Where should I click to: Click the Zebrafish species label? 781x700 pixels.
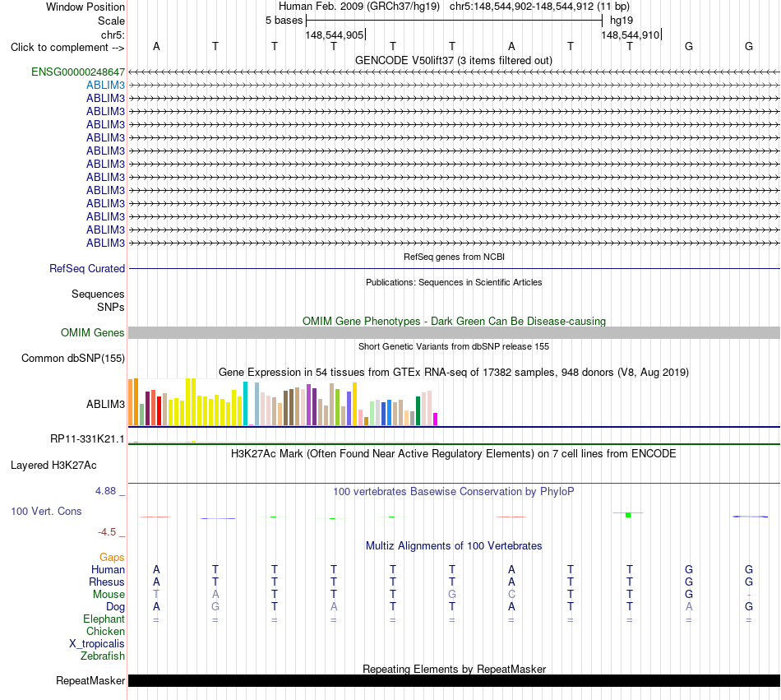coord(103,656)
